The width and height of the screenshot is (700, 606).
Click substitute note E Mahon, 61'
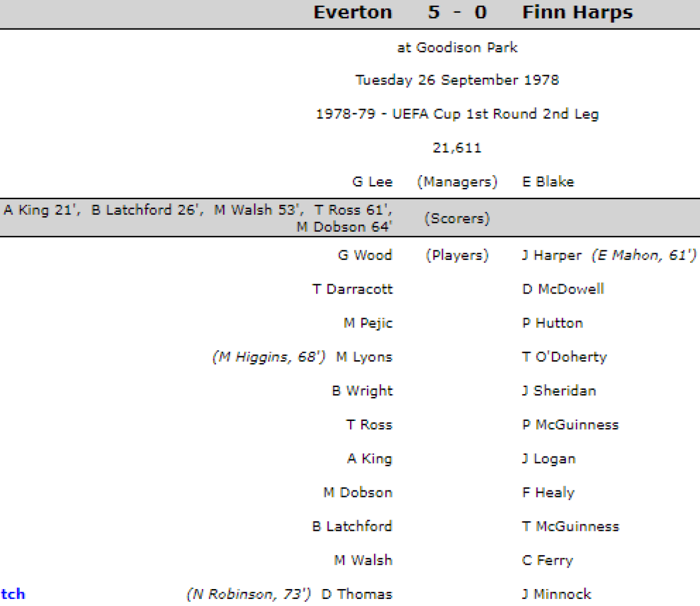click(x=644, y=255)
